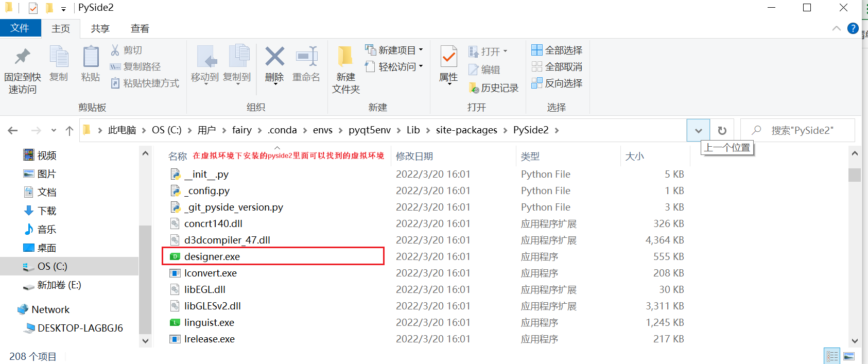Expand chevron after site-packages in path

point(505,130)
